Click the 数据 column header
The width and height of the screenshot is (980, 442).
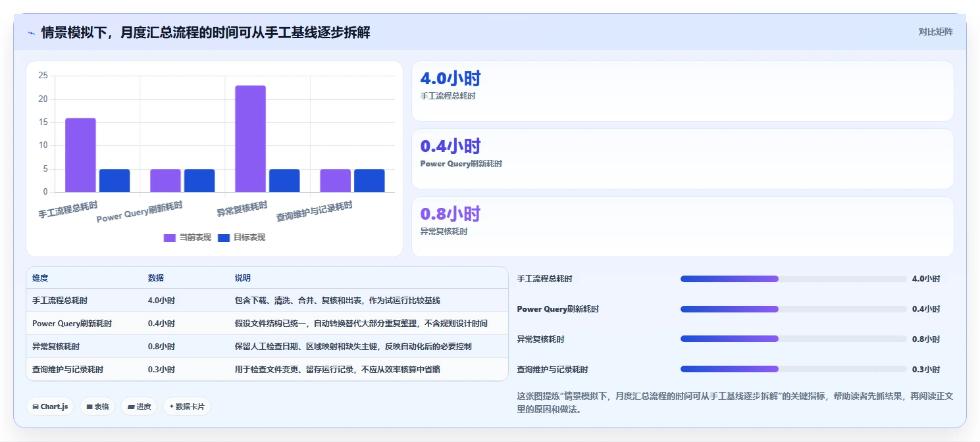coord(156,278)
